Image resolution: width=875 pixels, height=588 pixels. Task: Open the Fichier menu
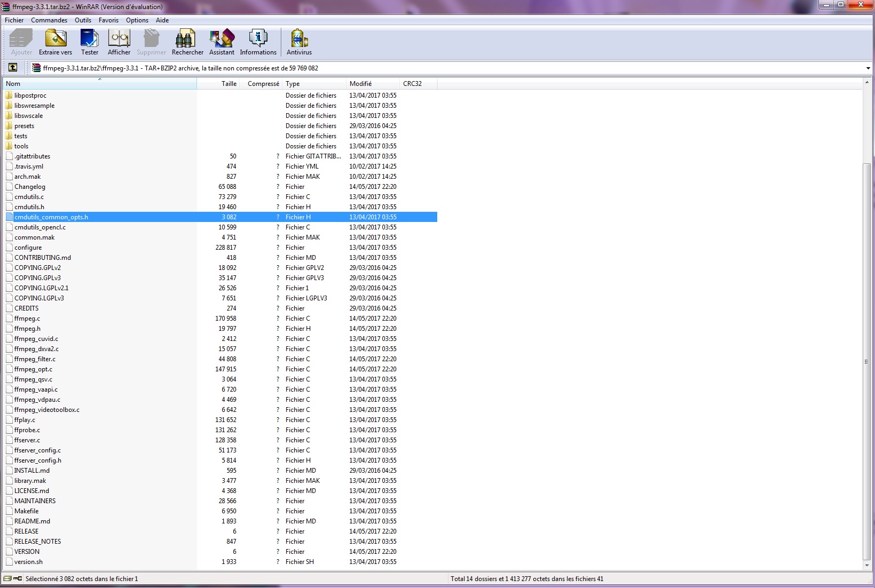(14, 20)
